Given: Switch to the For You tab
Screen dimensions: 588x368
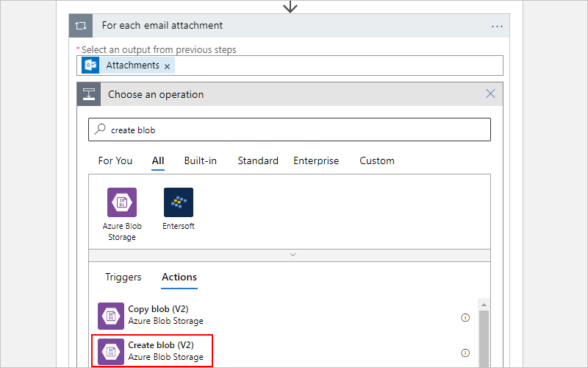Looking at the screenshot, I should click(115, 160).
